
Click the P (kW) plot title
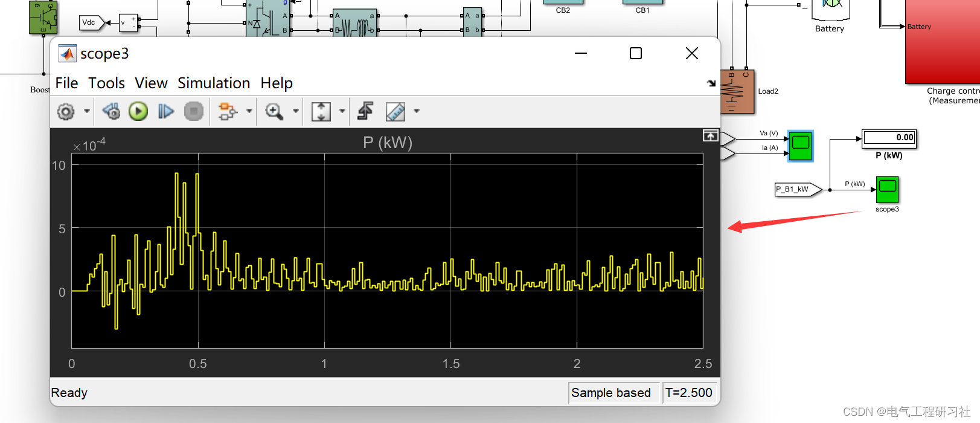(388, 143)
